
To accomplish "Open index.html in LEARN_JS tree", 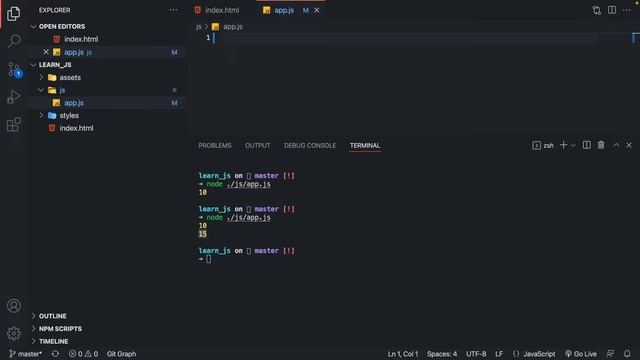I will coord(76,128).
